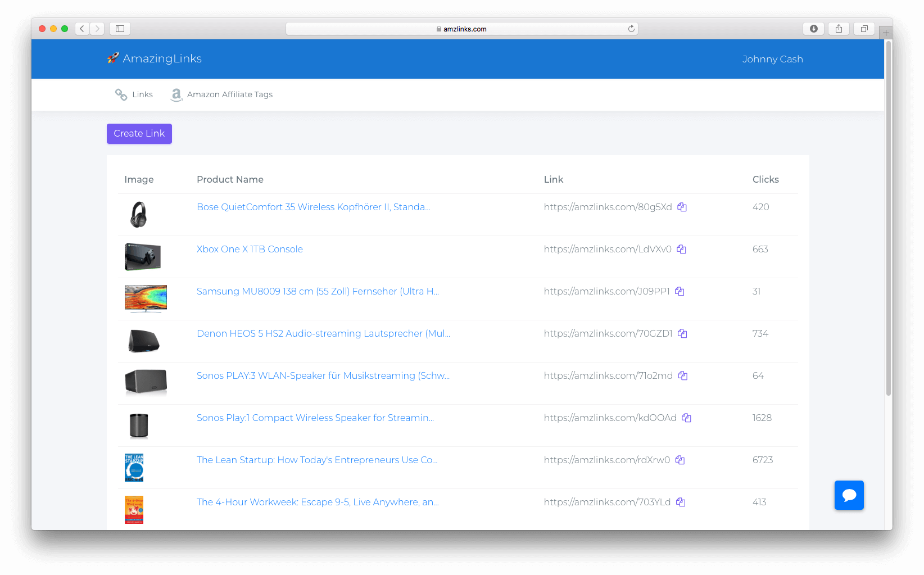Click the Create Link button
Viewport: 924px width, 575px height.
click(x=139, y=134)
